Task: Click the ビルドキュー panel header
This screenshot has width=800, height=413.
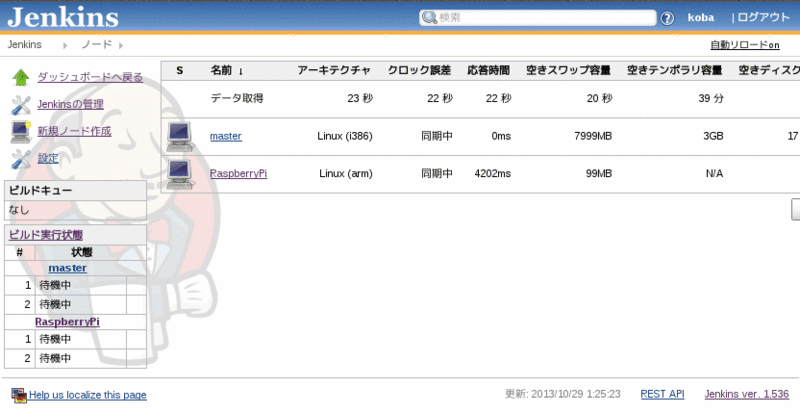Action: (76, 190)
